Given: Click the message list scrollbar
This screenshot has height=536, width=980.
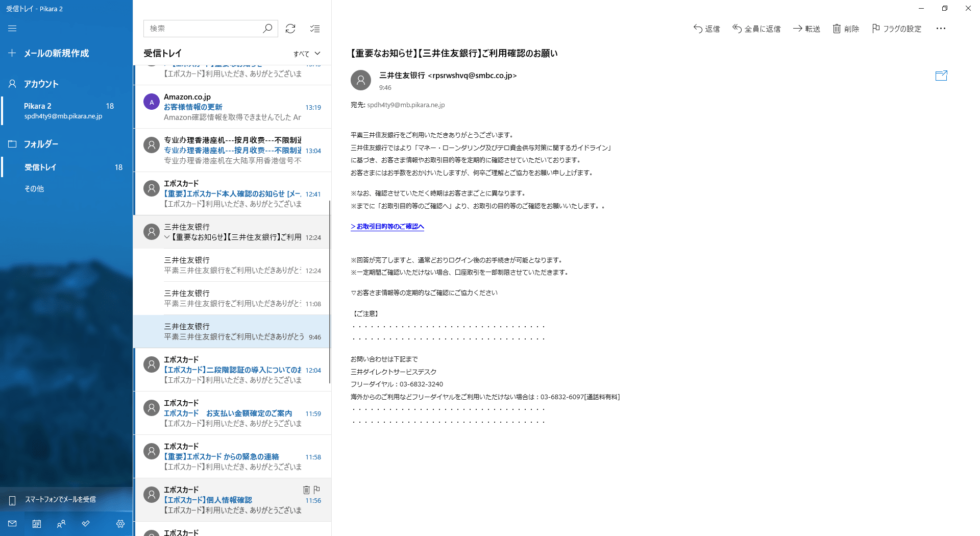Looking at the screenshot, I should (330, 291).
